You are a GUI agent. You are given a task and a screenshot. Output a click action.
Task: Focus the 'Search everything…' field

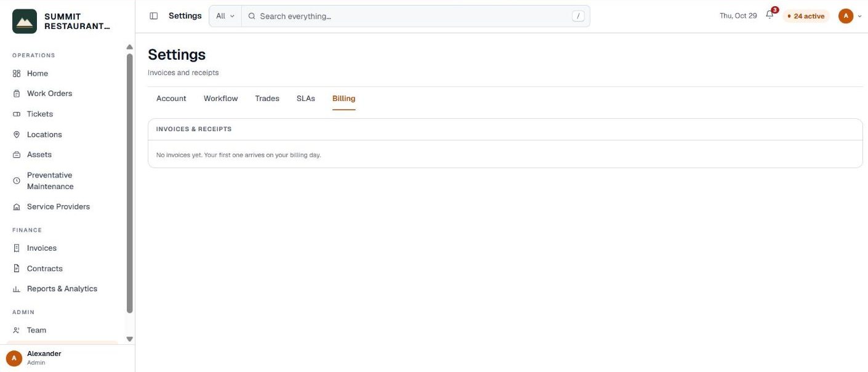(416, 16)
